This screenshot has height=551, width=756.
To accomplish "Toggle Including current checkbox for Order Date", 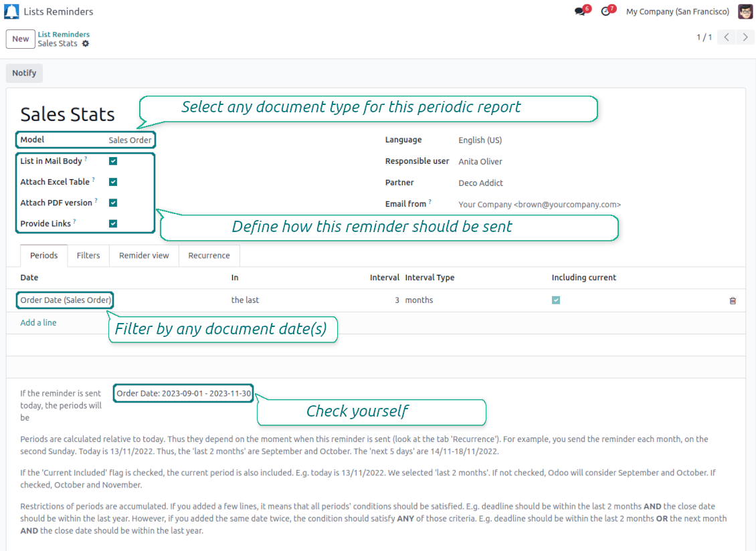I will (556, 300).
